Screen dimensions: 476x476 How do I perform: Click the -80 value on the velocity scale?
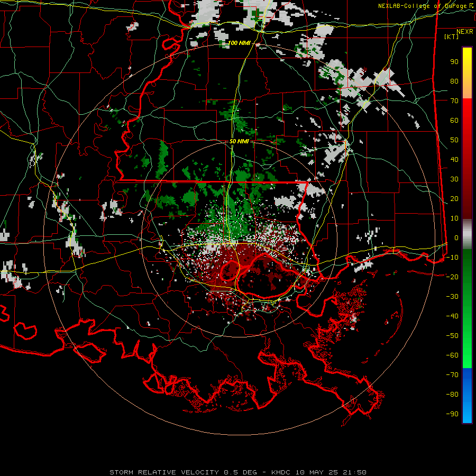pos(452,395)
